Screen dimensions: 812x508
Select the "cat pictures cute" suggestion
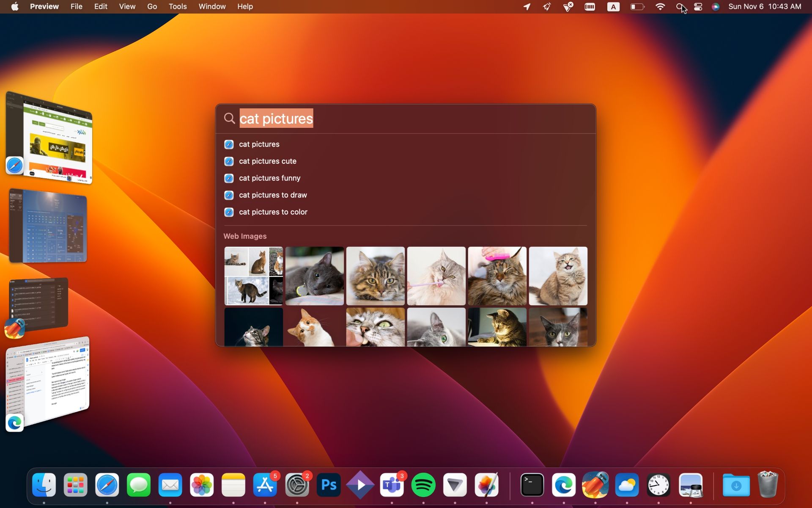point(267,161)
